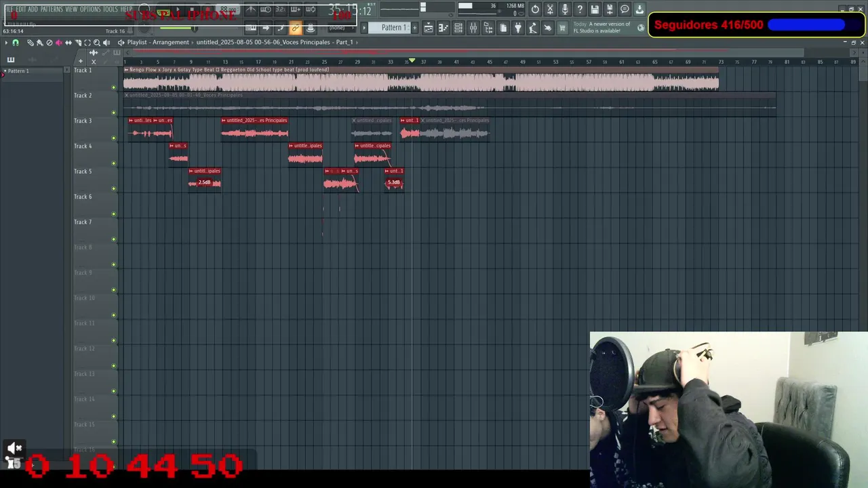Open the plugin picker plug icon
This screenshot has width=868, height=488.
coord(518,28)
